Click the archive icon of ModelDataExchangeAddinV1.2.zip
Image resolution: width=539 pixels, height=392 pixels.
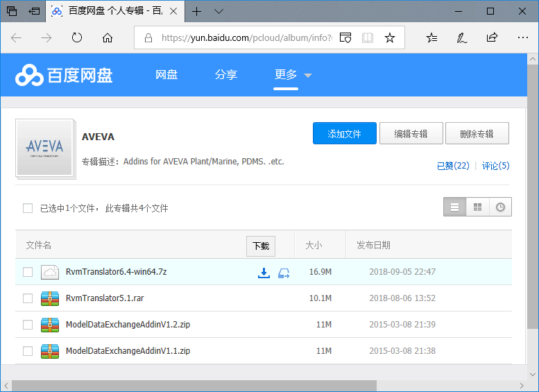point(50,325)
